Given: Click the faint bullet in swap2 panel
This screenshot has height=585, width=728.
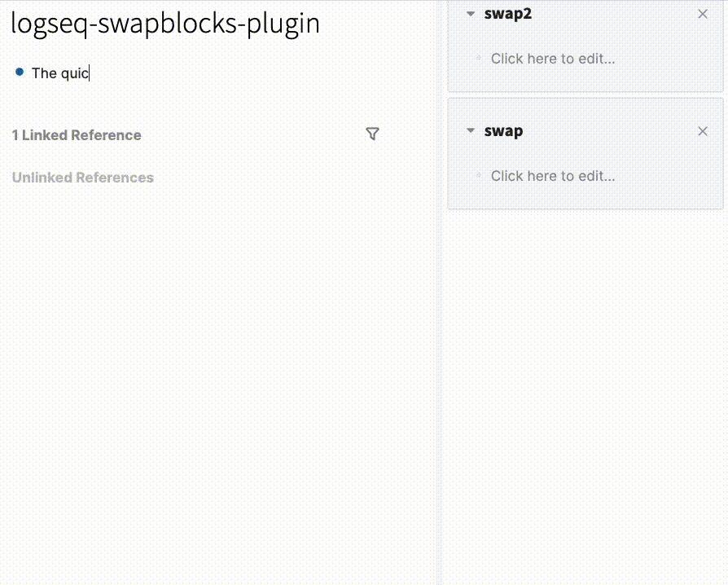Looking at the screenshot, I should click(x=478, y=59).
